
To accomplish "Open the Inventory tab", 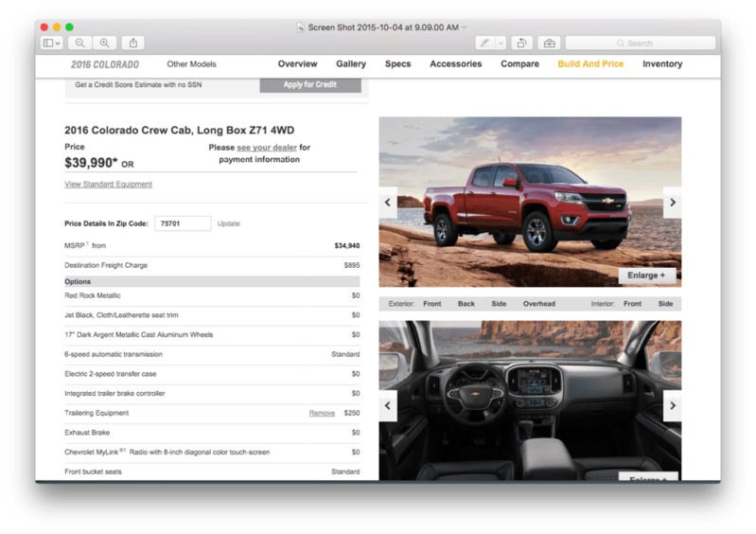I will point(662,63).
